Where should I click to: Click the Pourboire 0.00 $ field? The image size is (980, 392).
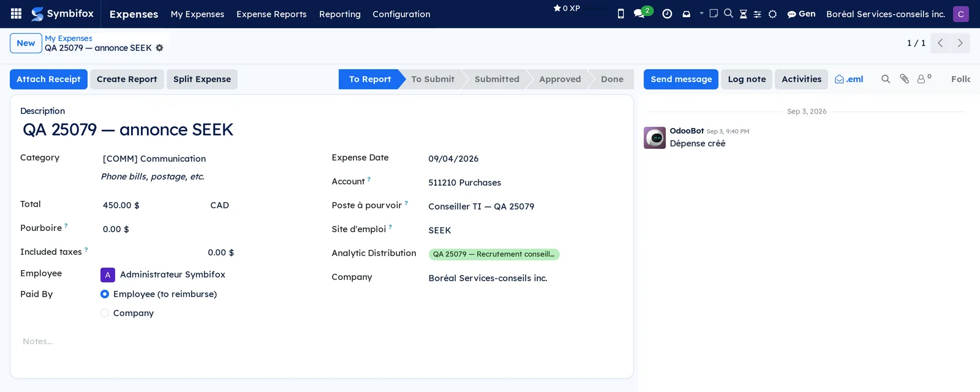tap(205, 229)
